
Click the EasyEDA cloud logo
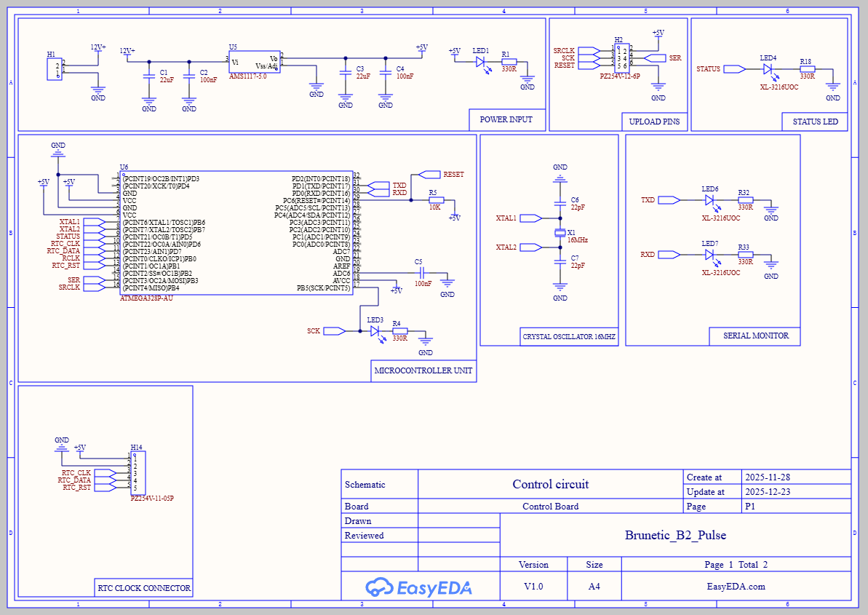coord(379,587)
